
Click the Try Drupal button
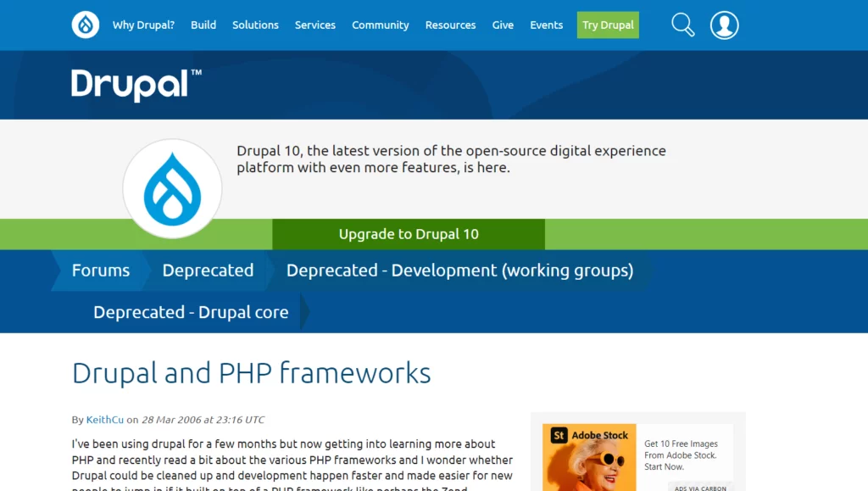pyautogui.click(x=608, y=25)
